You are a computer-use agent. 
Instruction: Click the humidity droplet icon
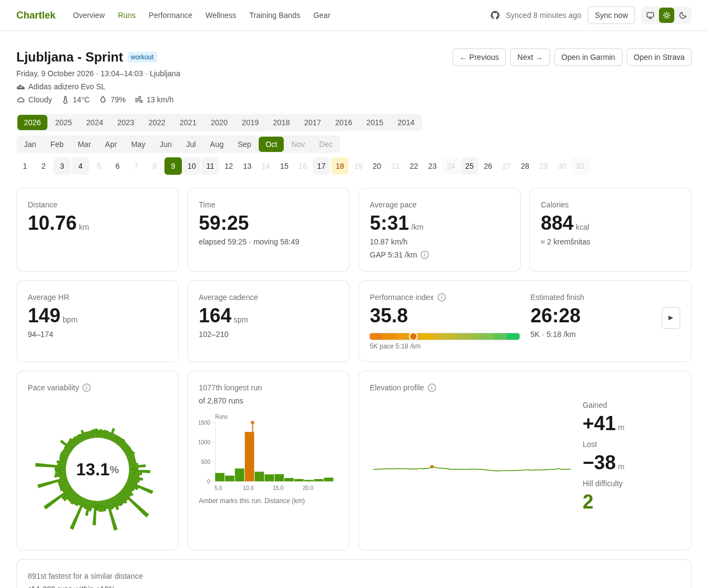pos(103,100)
